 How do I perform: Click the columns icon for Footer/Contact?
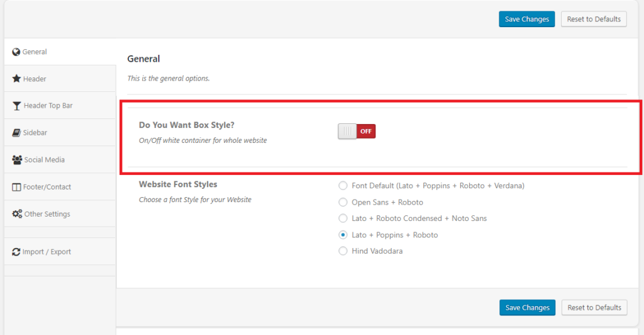pos(17,187)
